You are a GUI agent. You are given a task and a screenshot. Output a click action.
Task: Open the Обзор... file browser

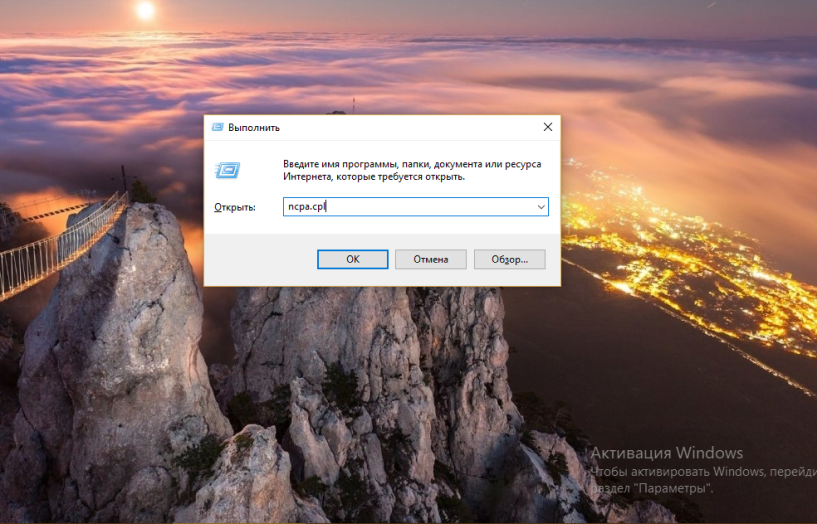[510, 259]
